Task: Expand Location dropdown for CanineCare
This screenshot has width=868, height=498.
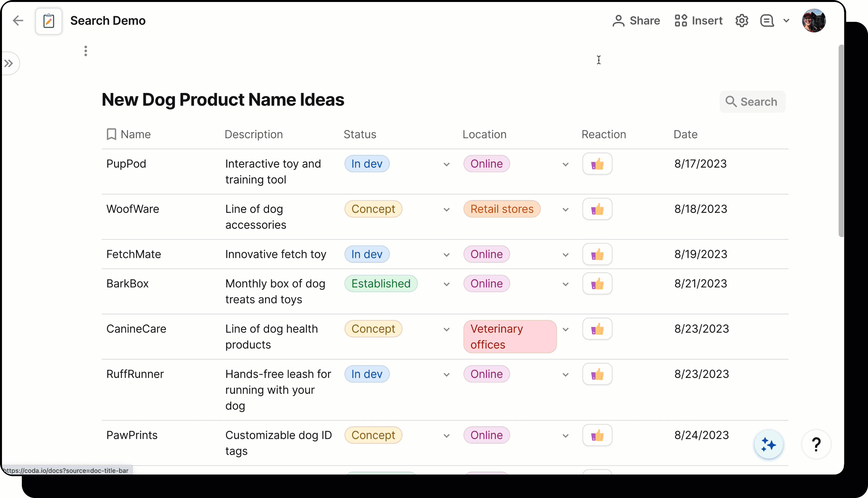Action: pyautogui.click(x=566, y=329)
